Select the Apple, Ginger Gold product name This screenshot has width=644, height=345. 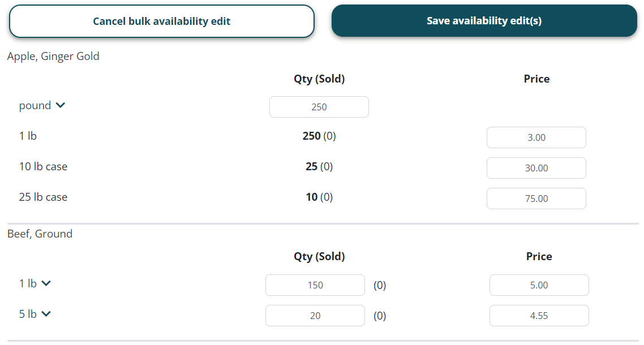pyautogui.click(x=53, y=56)
